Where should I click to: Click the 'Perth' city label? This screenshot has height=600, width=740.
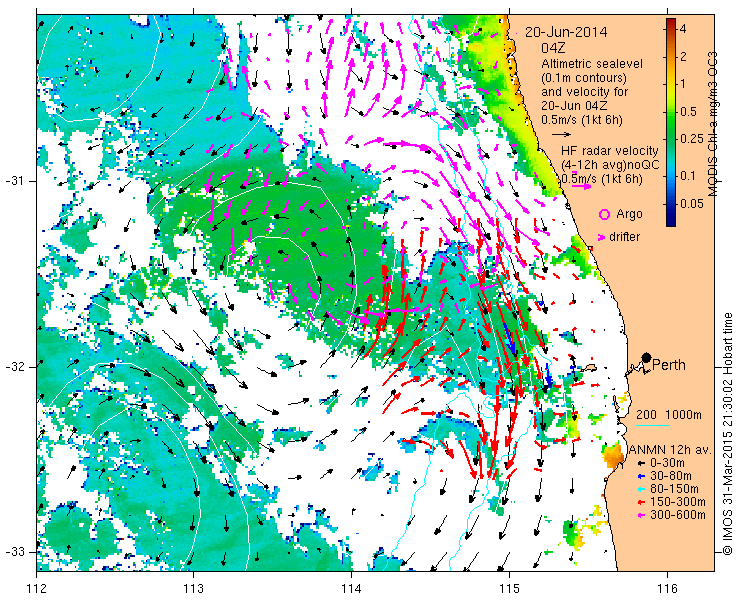pyautogui.click(x=669, y=365)
